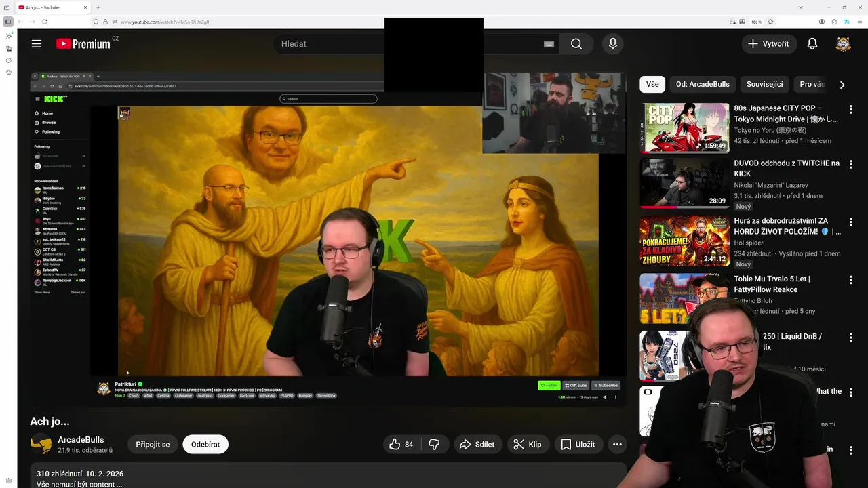Viewport: 868px width, 488px height.
Task: Open DUVOD odchodu thumbnail with 28:09
Action: pos(684,183)
